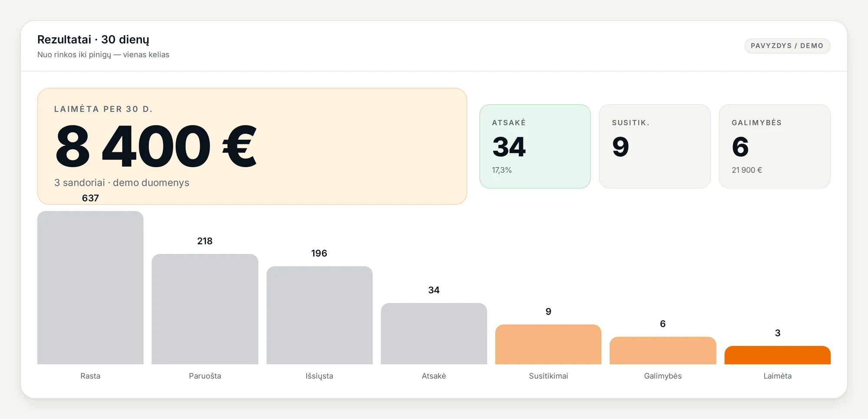Click the 196 value above Išsiųsta
Image resolution: width=868 pixels, height=419 pixels.
tap(319, 253)
